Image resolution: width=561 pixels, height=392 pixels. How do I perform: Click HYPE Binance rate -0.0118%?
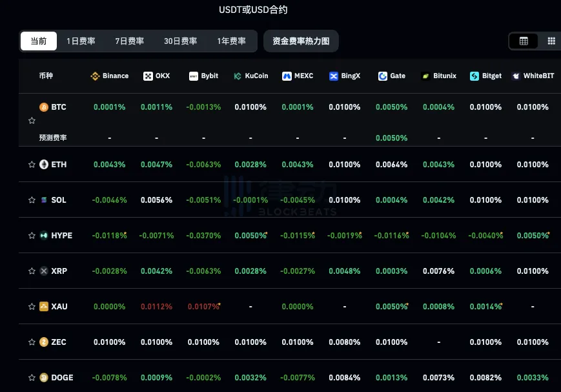pyautogui.click(x=110, y=235)
